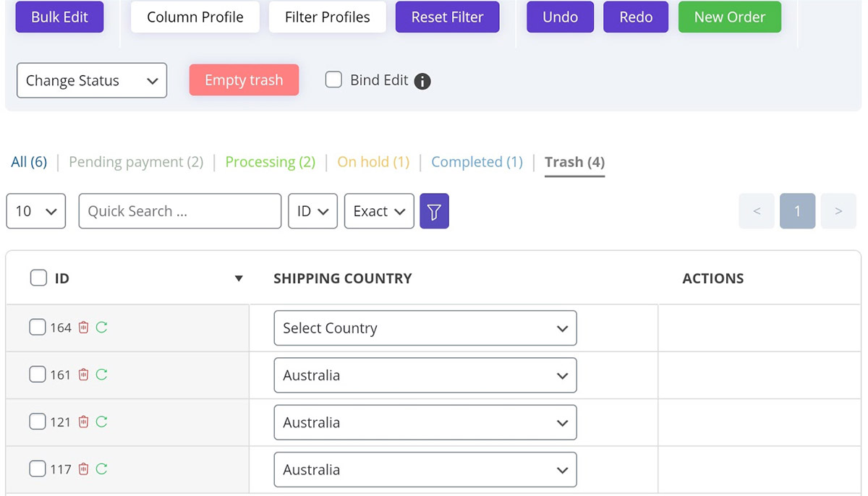Image resolution: width=868 pixels, height=496 pixels.
Task: Click the Undo button
Action: (x=561, y=17)
